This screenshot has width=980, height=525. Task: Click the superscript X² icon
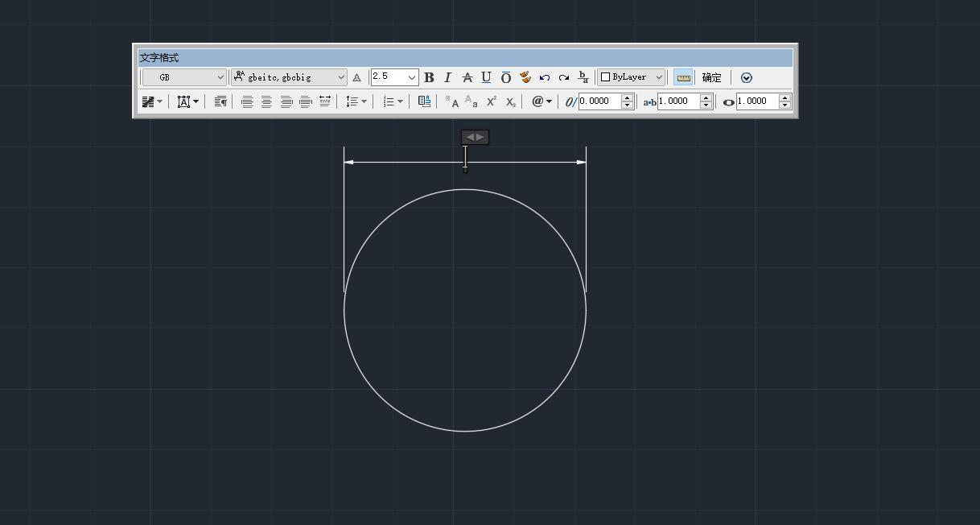pyautogui.click(x=491, y=101)
